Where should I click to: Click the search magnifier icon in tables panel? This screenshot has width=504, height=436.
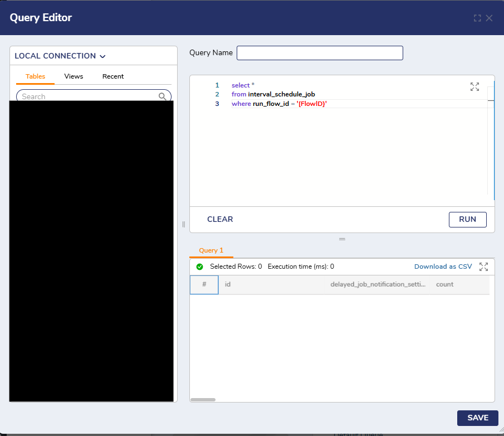tap(163, 96)
